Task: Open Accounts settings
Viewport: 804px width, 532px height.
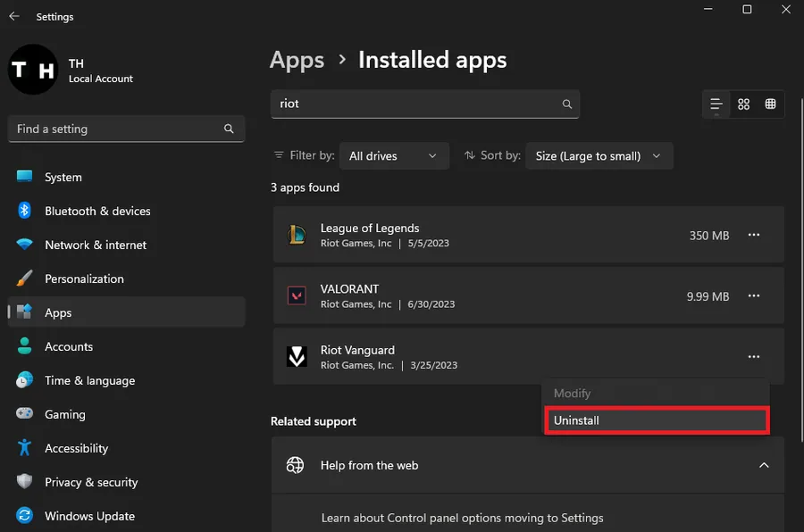Action: 126,346
